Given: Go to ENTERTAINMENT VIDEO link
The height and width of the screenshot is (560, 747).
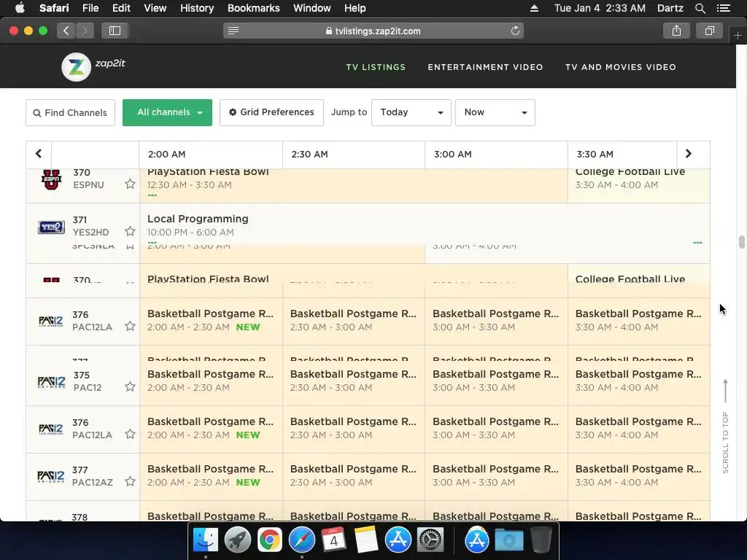Looking at the screenshot, I should [x=485, y=67].
